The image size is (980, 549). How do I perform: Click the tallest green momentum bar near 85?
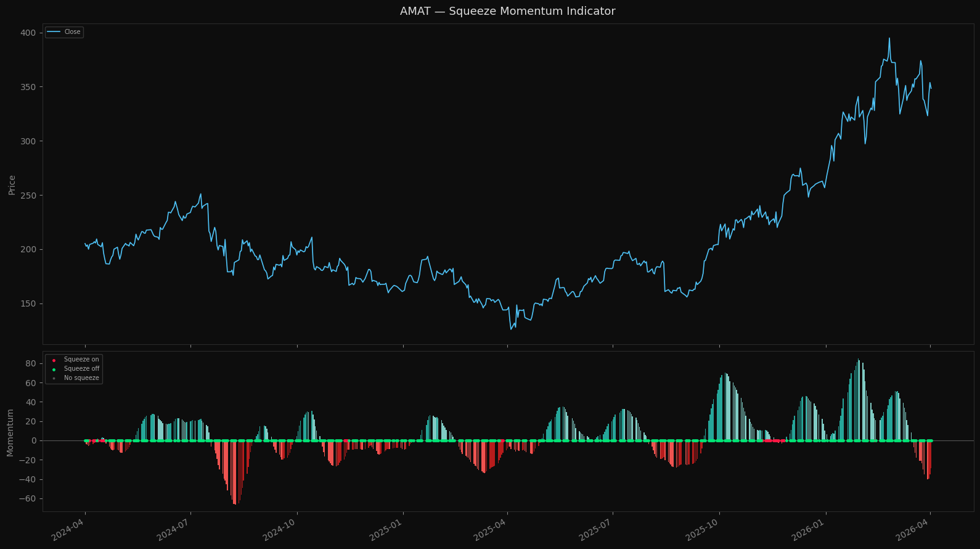click(x=858, y=400)
